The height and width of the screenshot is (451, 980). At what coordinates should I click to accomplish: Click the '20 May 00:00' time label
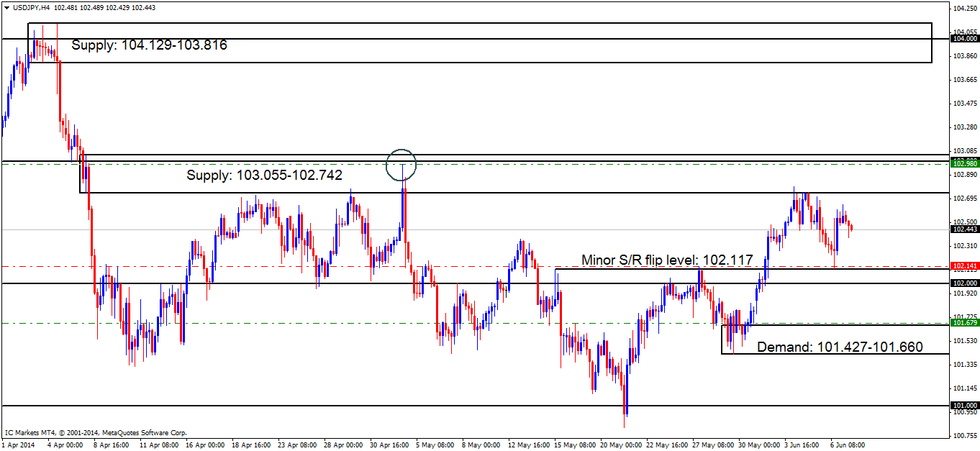click(620, 445)
